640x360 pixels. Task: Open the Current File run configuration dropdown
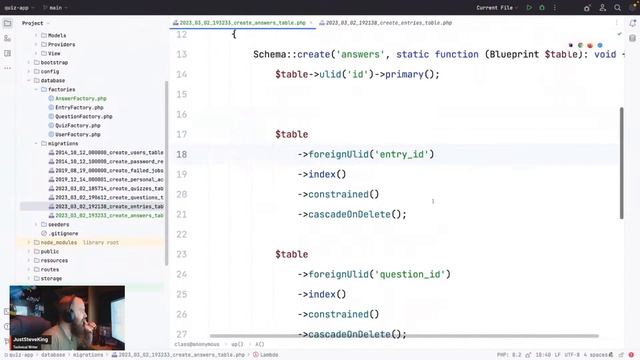497,8
